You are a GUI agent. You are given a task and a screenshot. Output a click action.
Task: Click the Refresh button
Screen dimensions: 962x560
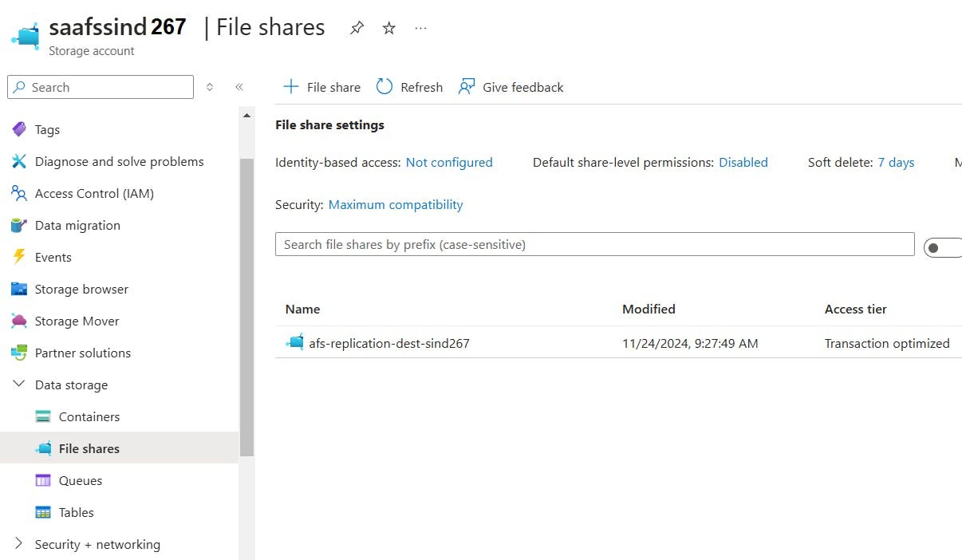(409, 87)
